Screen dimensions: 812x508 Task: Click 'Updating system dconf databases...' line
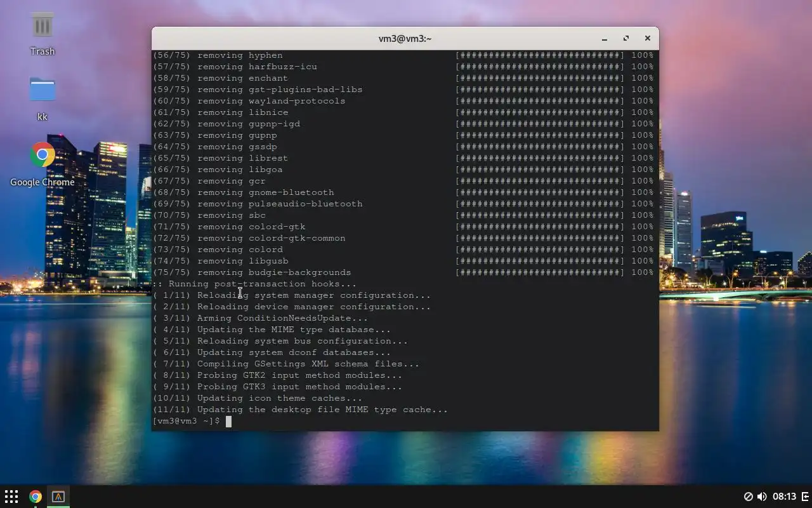pyautogui.click(x=272, y=352)
